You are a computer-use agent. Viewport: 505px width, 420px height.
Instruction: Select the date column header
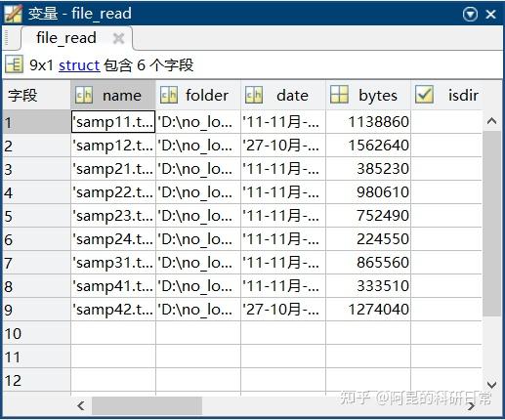[x=283, y=95]
